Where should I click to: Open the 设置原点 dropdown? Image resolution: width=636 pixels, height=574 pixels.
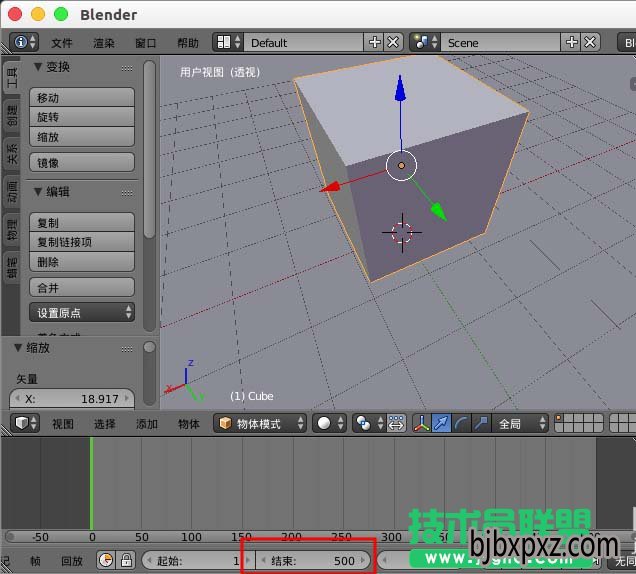[x=82, y=312]
